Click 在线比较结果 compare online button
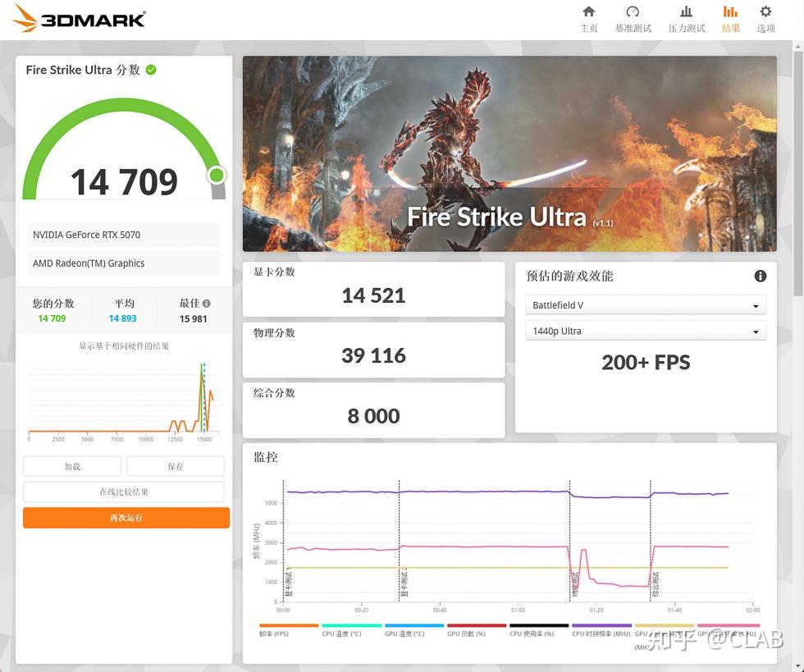 (x=124, y=491)
